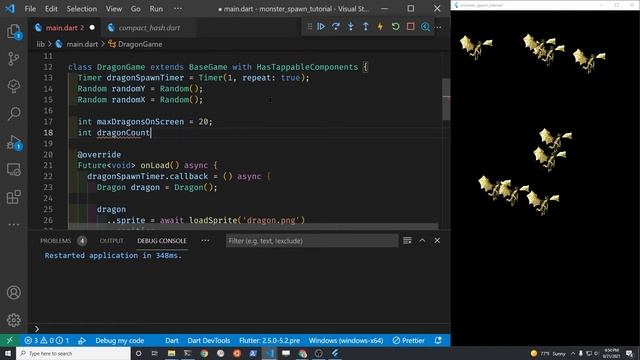Open the Extensions view

coord(14,197)
